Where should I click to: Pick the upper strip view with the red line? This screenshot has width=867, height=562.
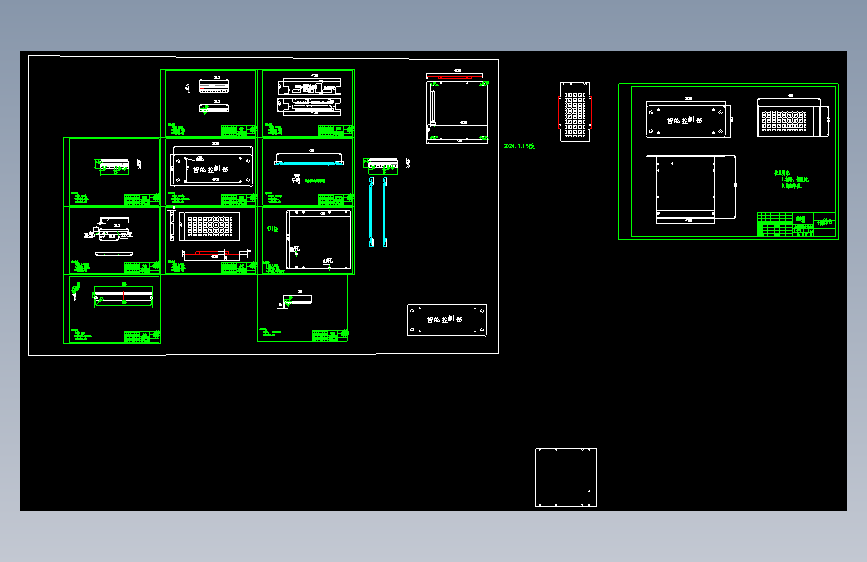tap(214, 86)
